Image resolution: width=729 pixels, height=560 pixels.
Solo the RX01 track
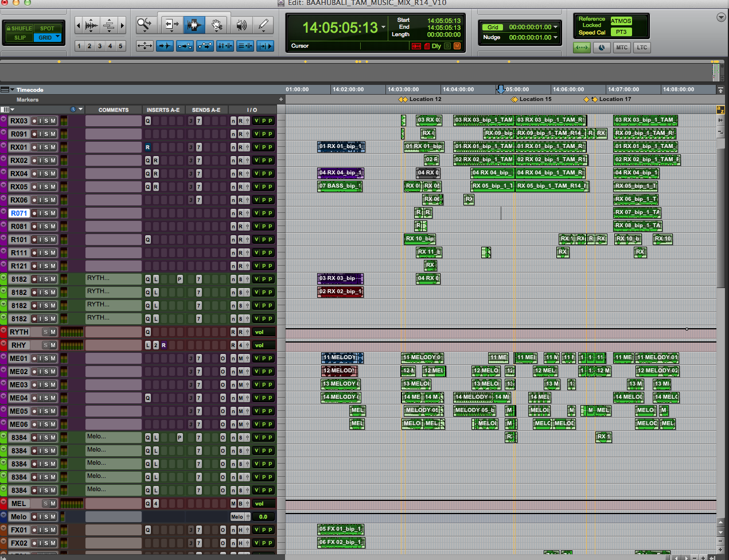click(x=46, y=147)
